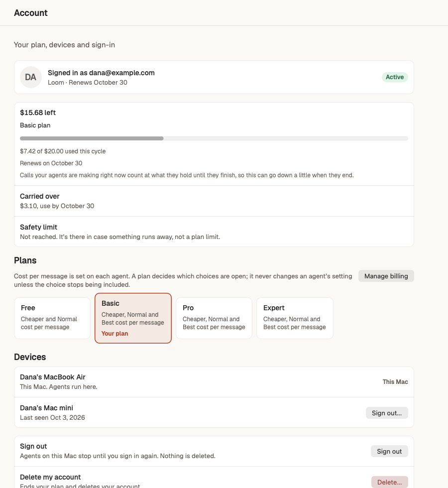Select the Free plan card

52,318
